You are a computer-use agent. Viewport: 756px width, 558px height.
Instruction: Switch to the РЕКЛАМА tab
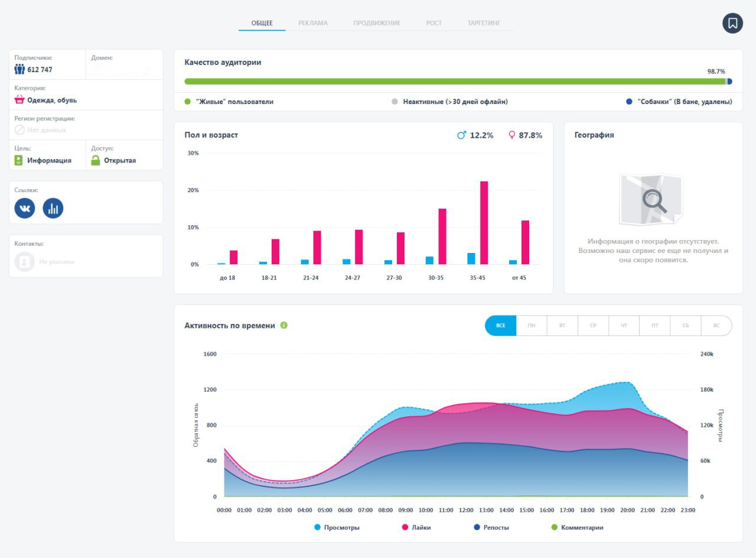(x=313, y=23)
